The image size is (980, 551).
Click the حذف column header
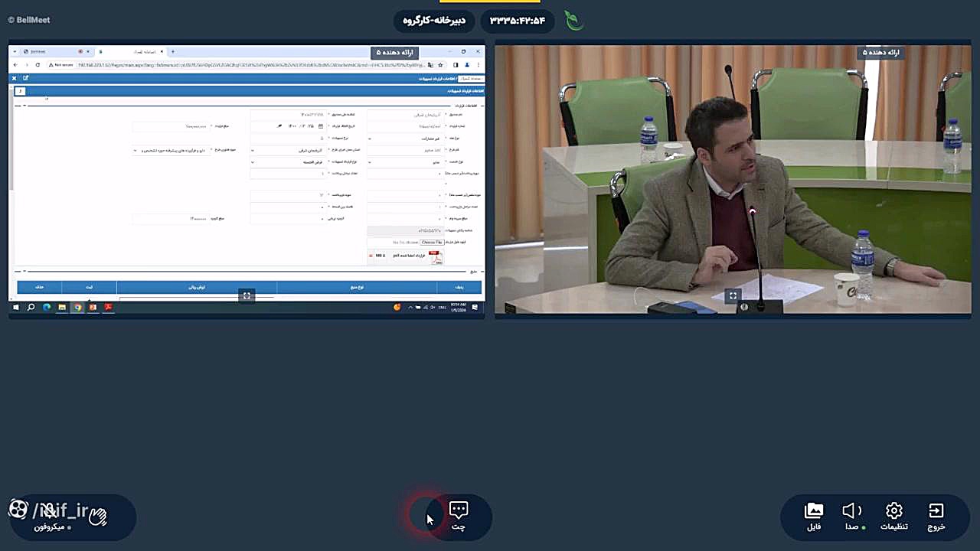coord(39,287)
